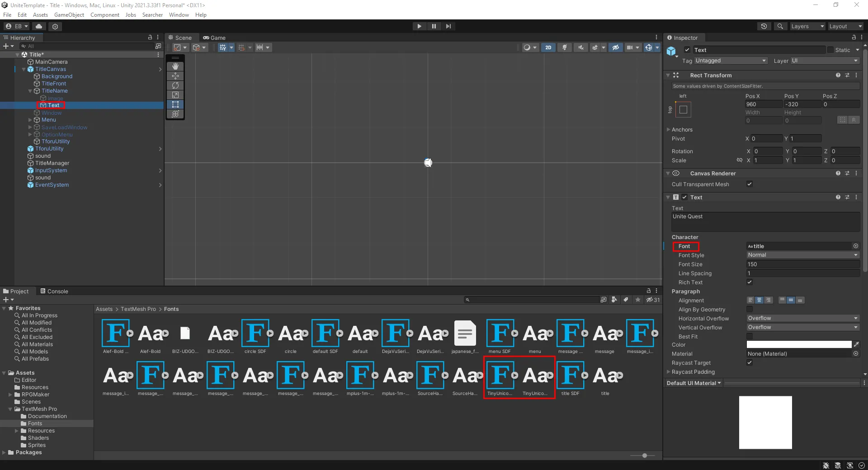868x470 pixels.
Task: Click the Font Size input field
Action: pyautogui.click(x=803, y=264)
